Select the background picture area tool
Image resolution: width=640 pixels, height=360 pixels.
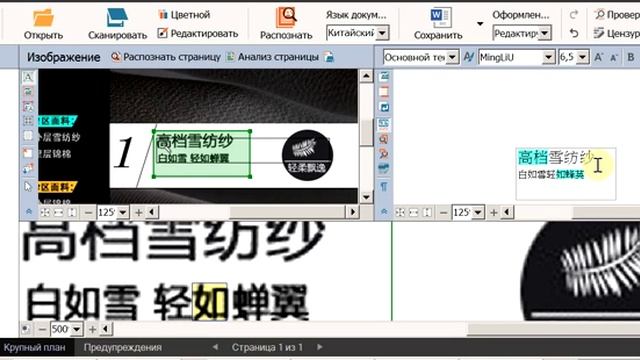pyautogui.click(x=28, y=106)
